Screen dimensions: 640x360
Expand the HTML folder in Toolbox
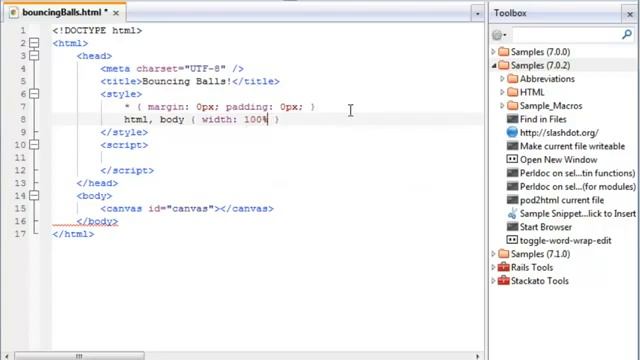502,92
